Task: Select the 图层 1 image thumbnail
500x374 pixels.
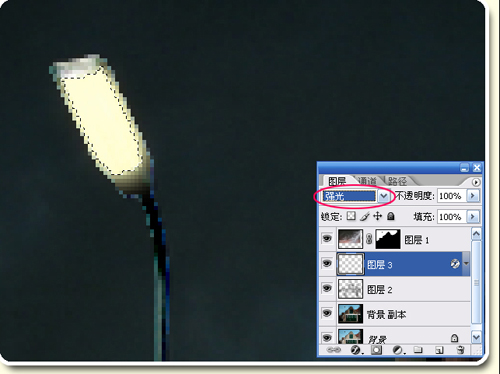Action: click(350, 239)
